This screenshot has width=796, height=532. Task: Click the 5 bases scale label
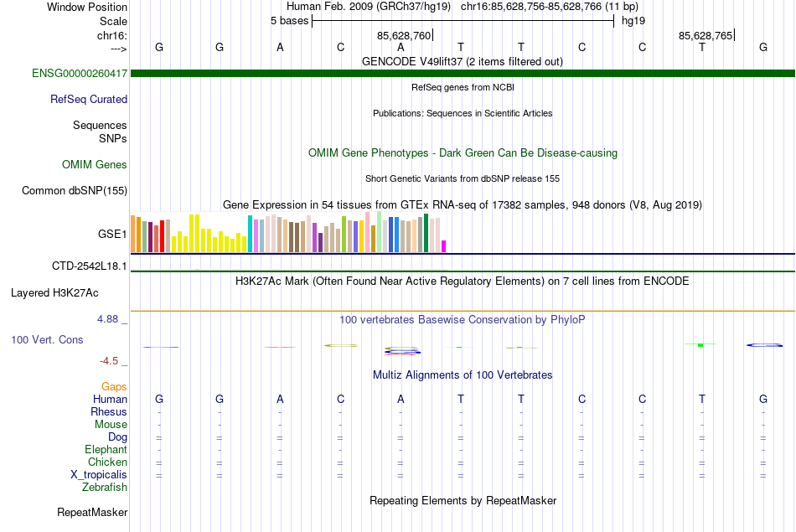point(289,21)
